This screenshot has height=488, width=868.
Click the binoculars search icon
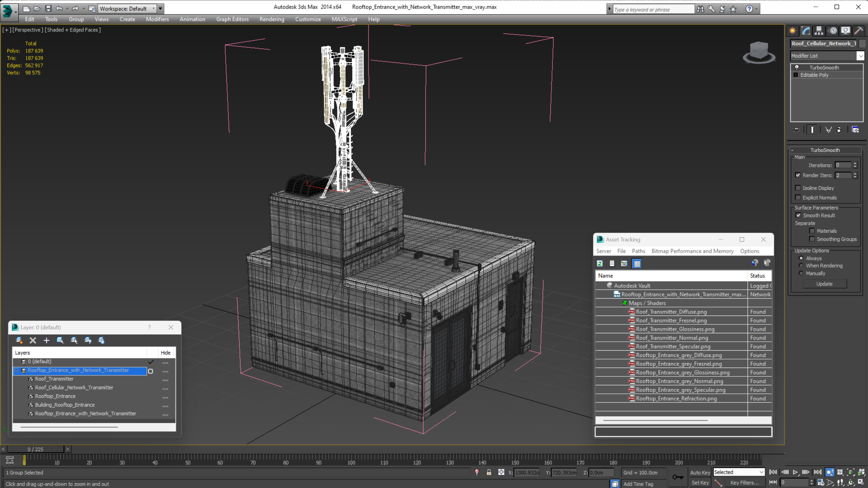(x=700, y=9)
